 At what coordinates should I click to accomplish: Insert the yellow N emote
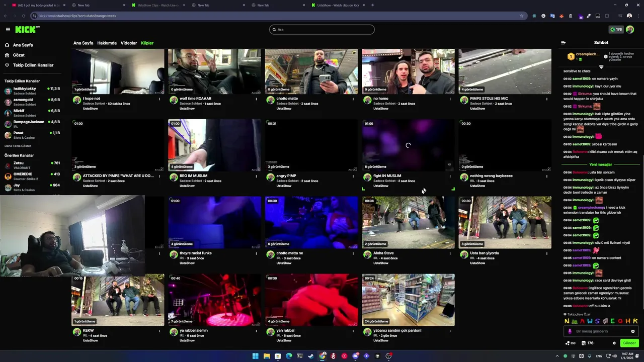567,321
